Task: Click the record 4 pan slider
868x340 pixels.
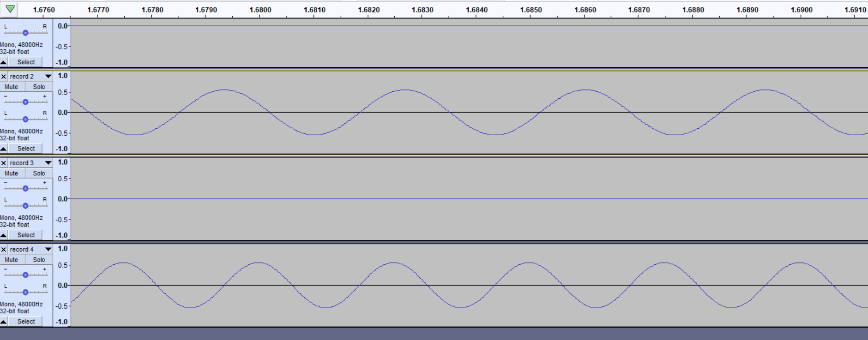Action: 25,292
